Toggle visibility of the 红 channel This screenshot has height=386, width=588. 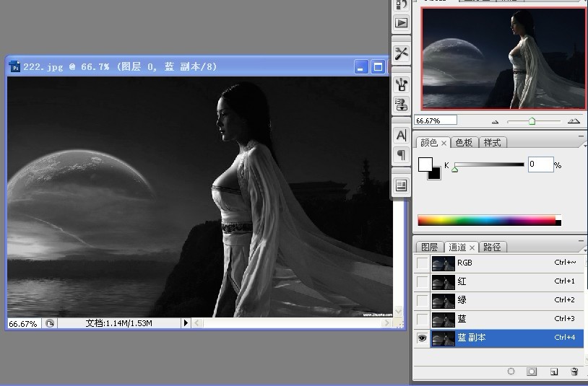[x=422, y=281]
